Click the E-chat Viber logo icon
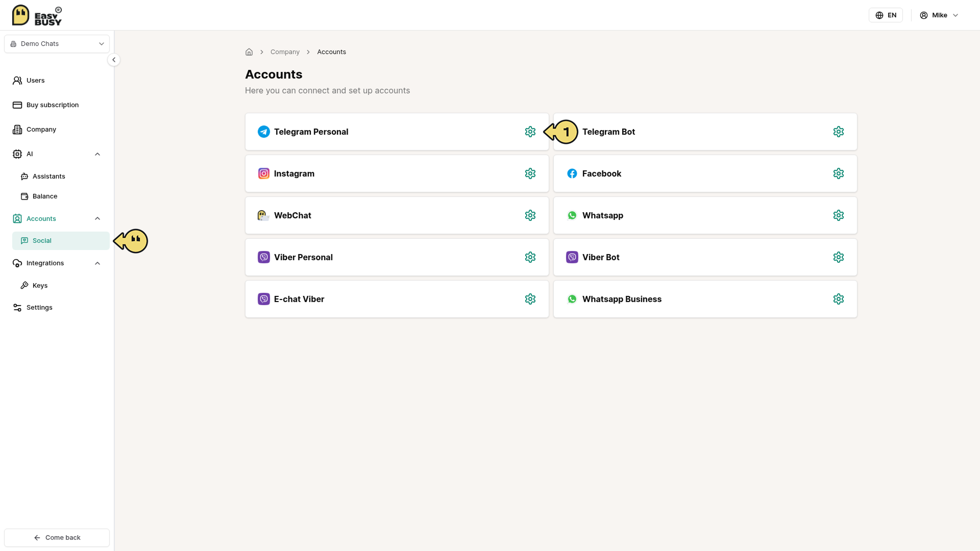Screen dimensions: 980x551 (264, 299)
